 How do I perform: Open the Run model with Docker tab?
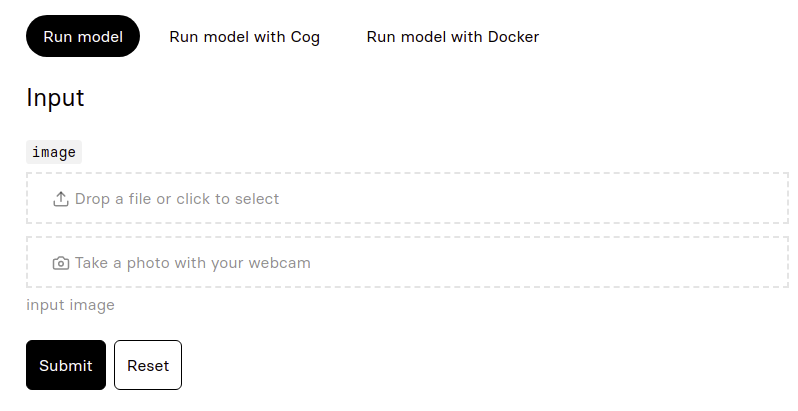tap(453, 37)
